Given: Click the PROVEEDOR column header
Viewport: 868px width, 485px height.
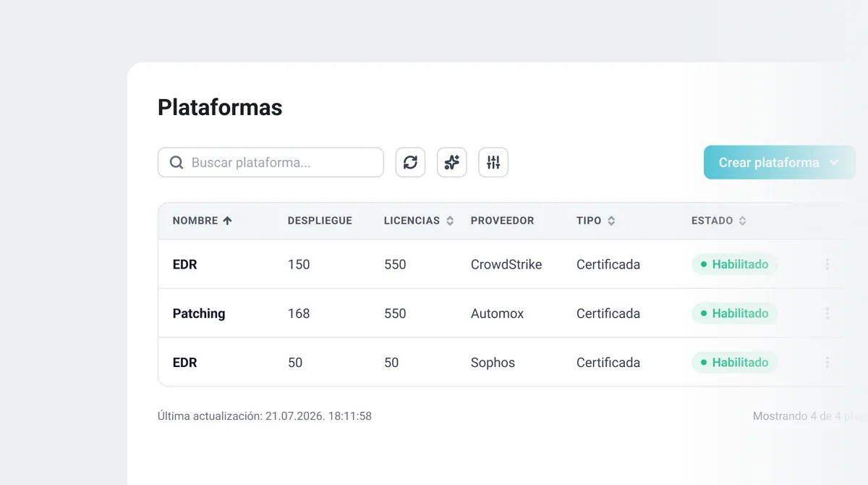Looking at the screenshot, I should [x=502, y=221].
